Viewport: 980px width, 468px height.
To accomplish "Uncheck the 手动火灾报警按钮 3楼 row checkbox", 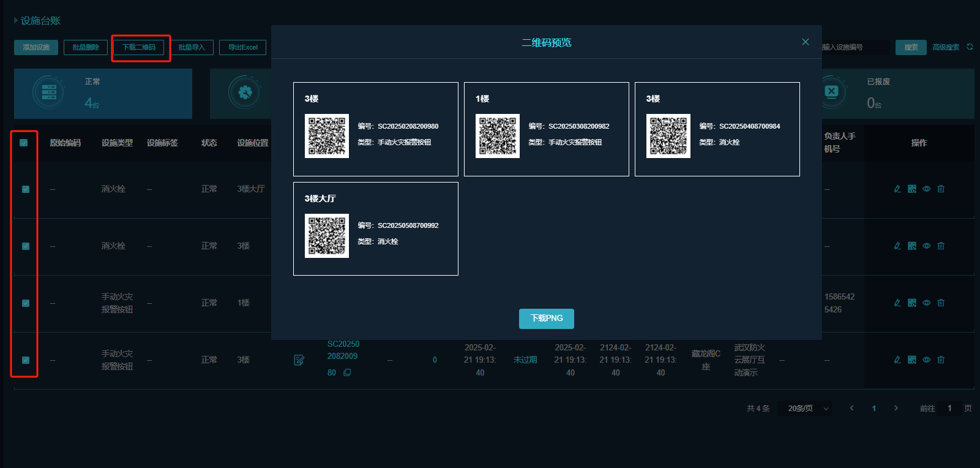I will (26, 360).
